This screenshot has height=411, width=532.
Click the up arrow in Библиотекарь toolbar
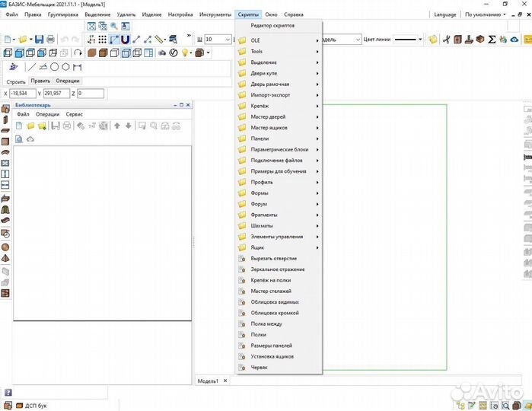(117, 126)
